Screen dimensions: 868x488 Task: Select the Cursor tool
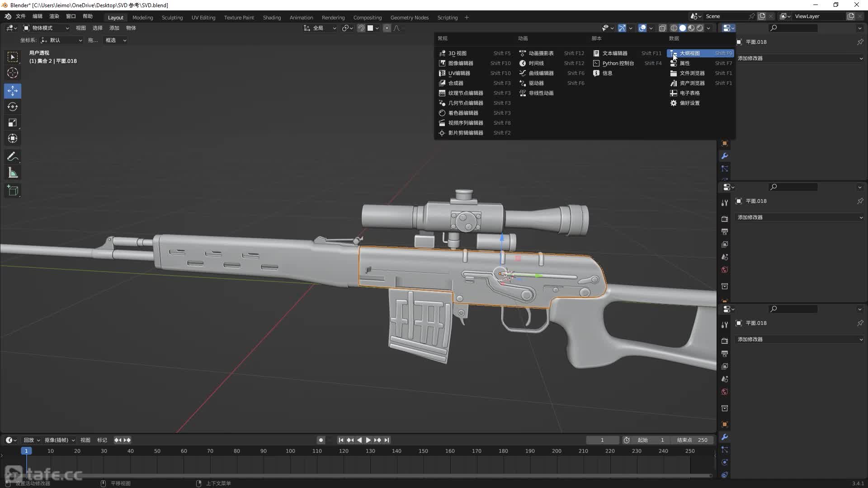tap(13, 73)
